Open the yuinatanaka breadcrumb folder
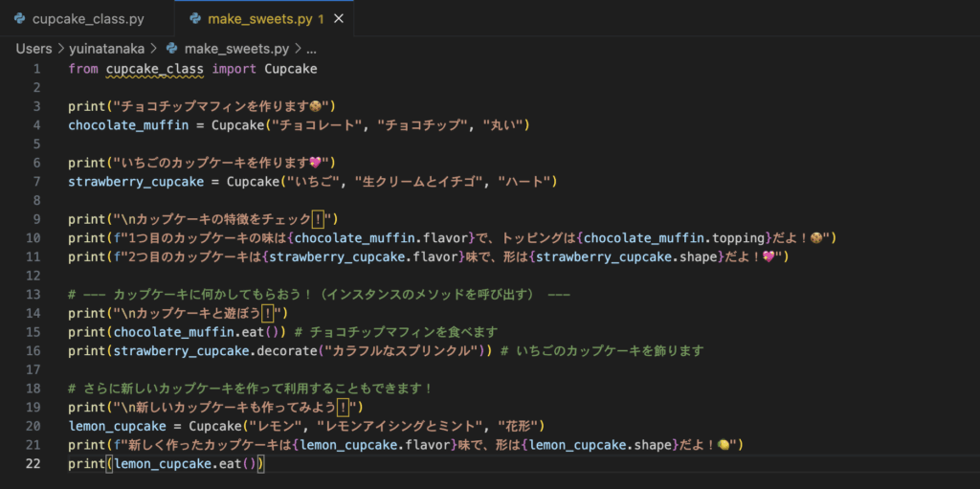The height and width of the screenshot is (489, 980). [107, 48]
